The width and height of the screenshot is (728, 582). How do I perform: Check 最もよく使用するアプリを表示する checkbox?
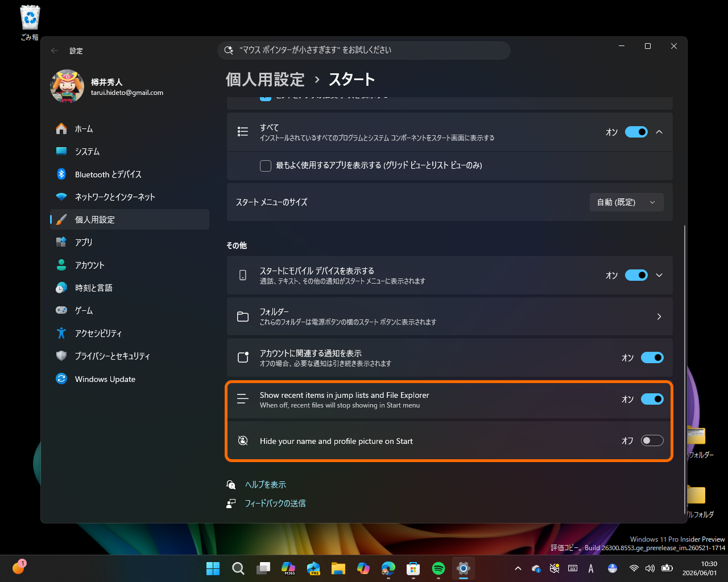click(266, 165)
